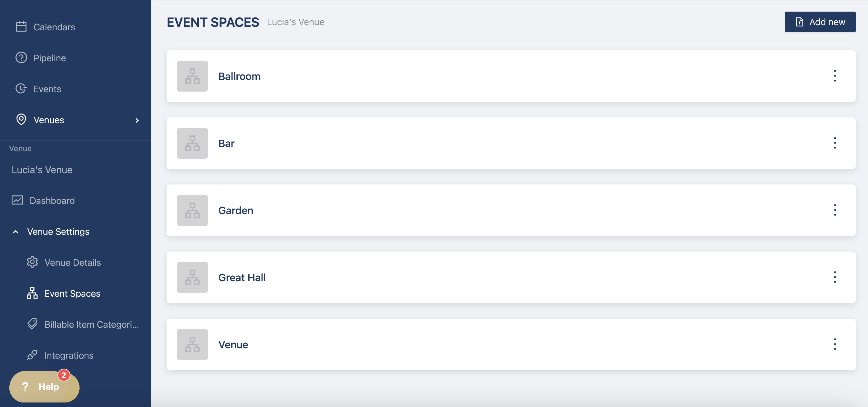Screen dimensions: 868x407
Task: Open the Help widget
Action: pyautogui.click(x=44, y=386)
